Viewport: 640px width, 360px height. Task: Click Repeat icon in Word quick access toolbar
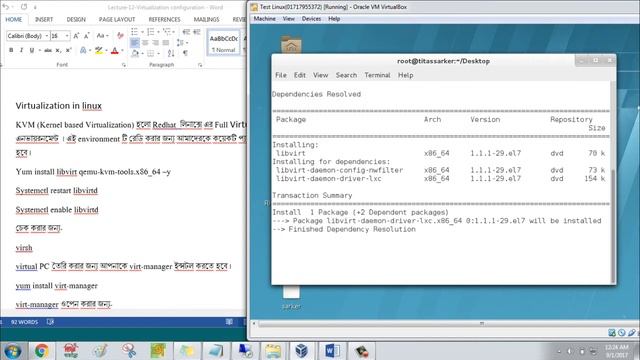pyautogui.click(x=24, y=7)
